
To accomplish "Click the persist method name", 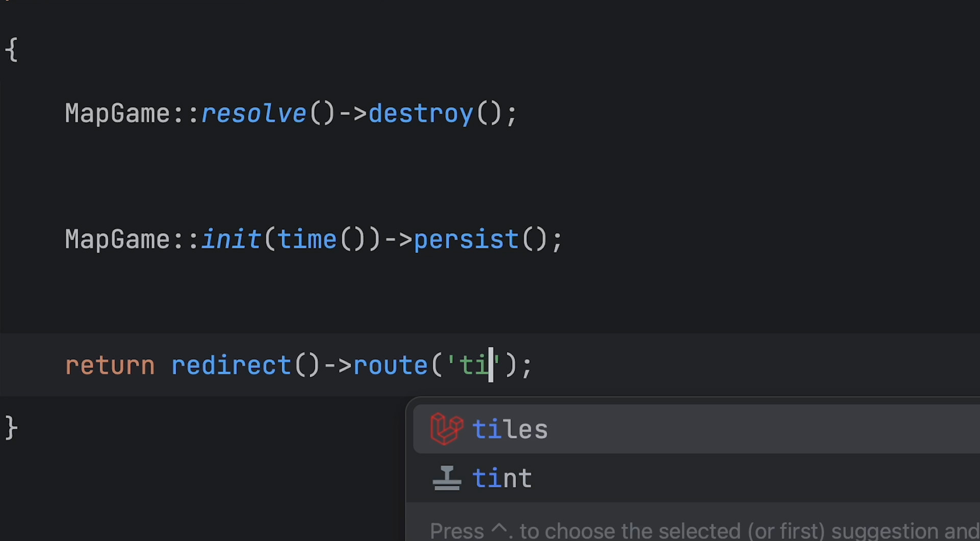I will pos(467,239).
